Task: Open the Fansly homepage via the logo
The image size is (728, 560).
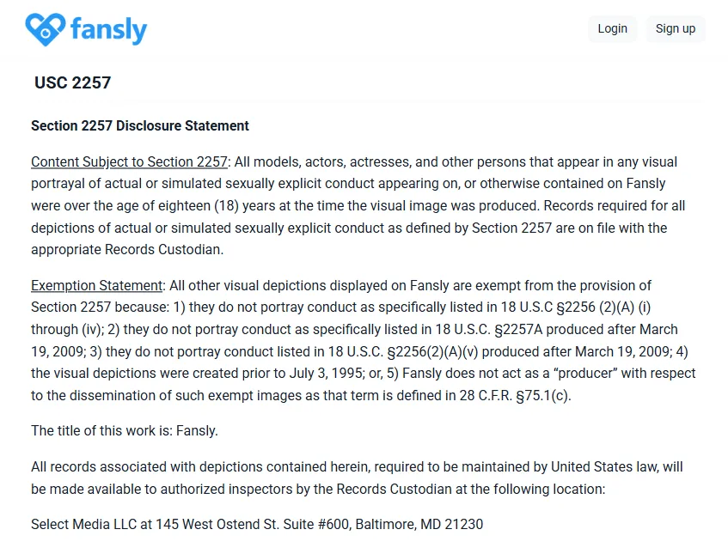Action: pos(86,28)
